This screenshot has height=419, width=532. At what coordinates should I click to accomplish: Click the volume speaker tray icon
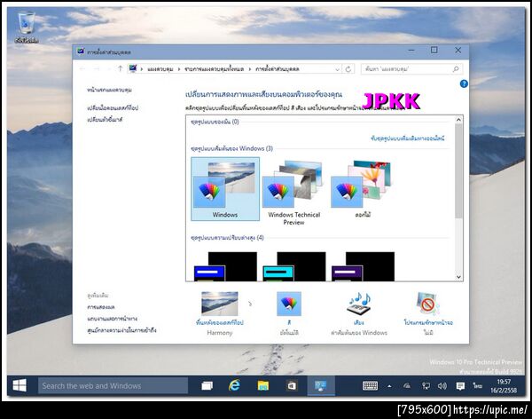[x=442, y=385]
